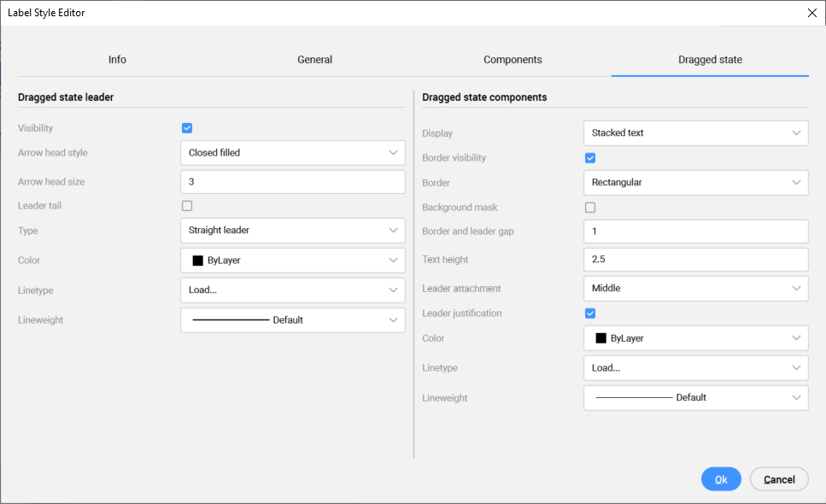This screenshot has height=504, width=826.
Task: Switch to the Info tab
Action: click(117, 60)
